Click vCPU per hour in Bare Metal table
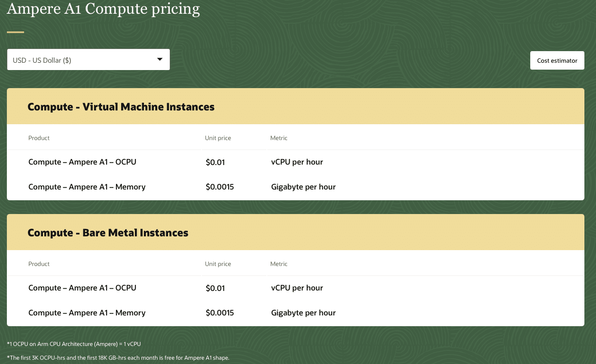Image resolution: width=596 pixels, height=364 pixels. pyautogui.click(x=297, y=288)
